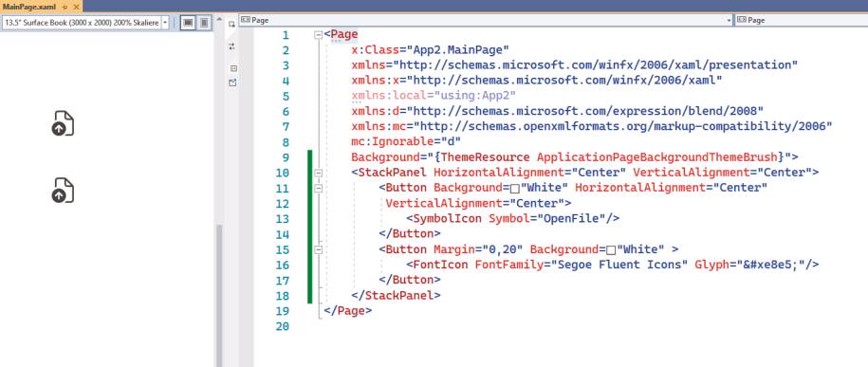The image size is (868, 367).
Task: Select the lower Fluent icon button in designer
Action: point(64,191)
